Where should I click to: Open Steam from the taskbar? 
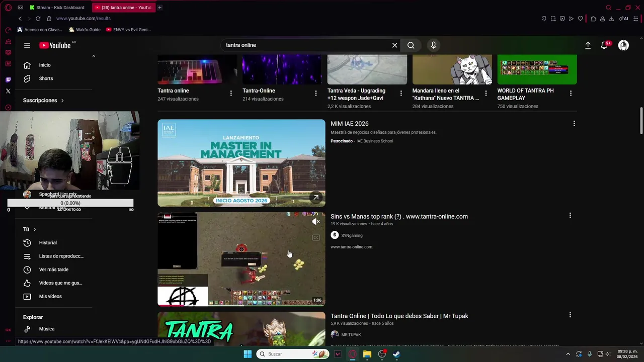point(396,354)
